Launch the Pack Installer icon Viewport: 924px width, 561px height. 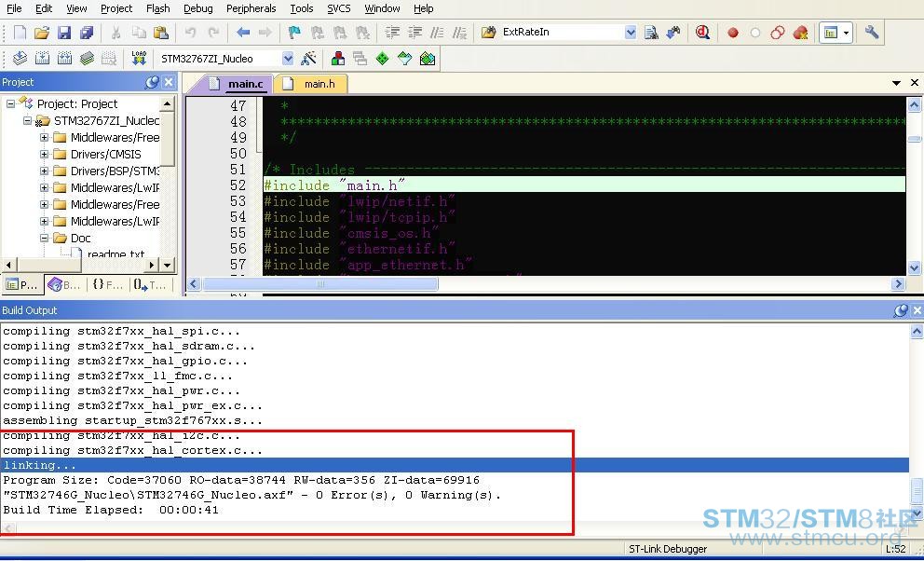tap(428, 59)
